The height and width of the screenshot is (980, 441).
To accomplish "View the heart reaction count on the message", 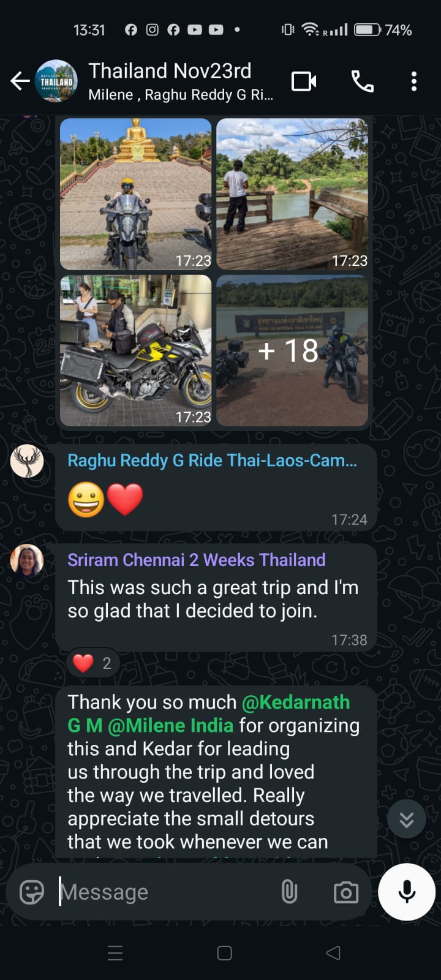I will [92, 663].
